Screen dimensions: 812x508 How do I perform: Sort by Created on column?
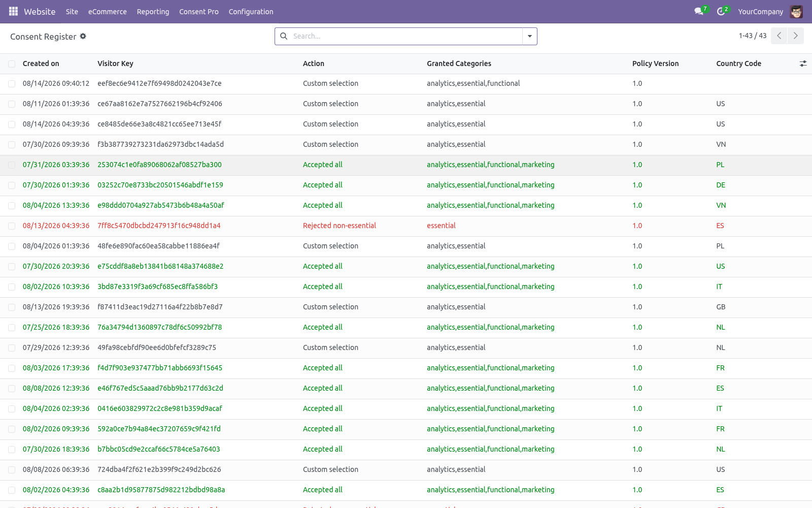(x=41, y=63)
